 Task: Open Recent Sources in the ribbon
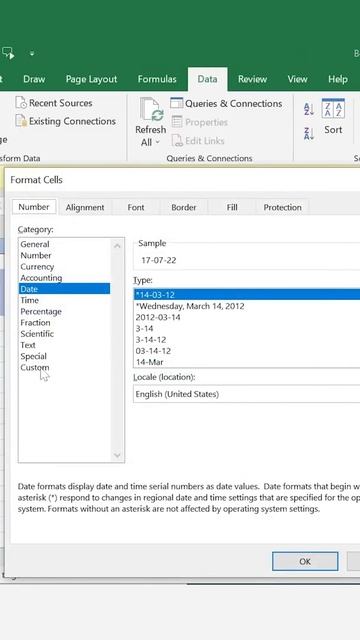[54, 103]
